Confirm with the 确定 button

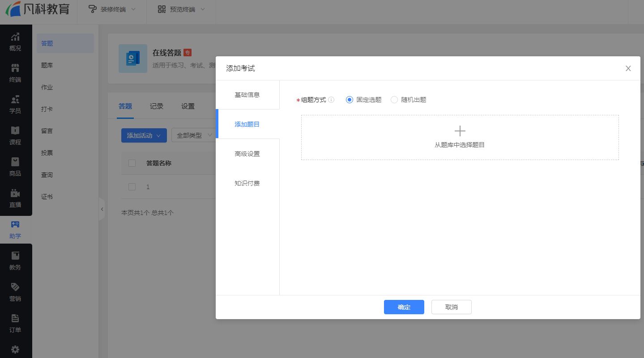404,307
